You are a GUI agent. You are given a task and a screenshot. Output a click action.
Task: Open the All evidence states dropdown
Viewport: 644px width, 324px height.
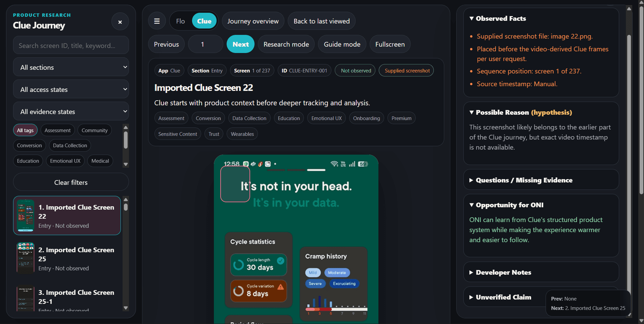[x=71, y=111]
